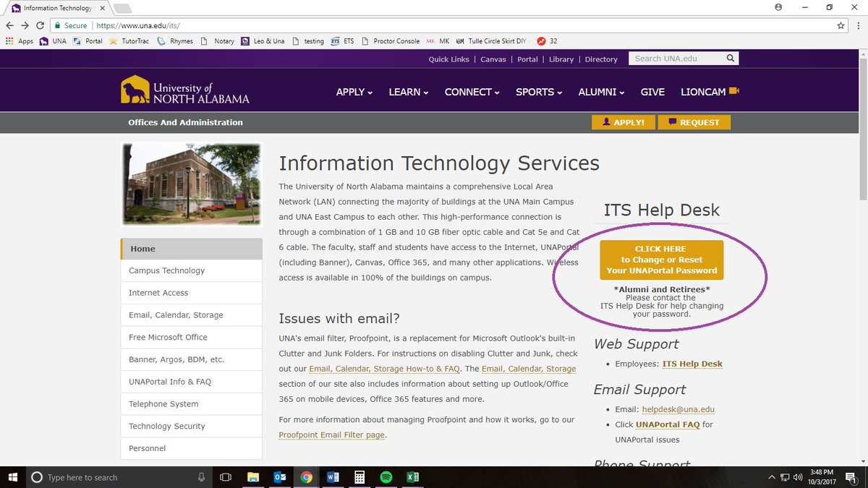Click the Information Technology browser tab

56,8
